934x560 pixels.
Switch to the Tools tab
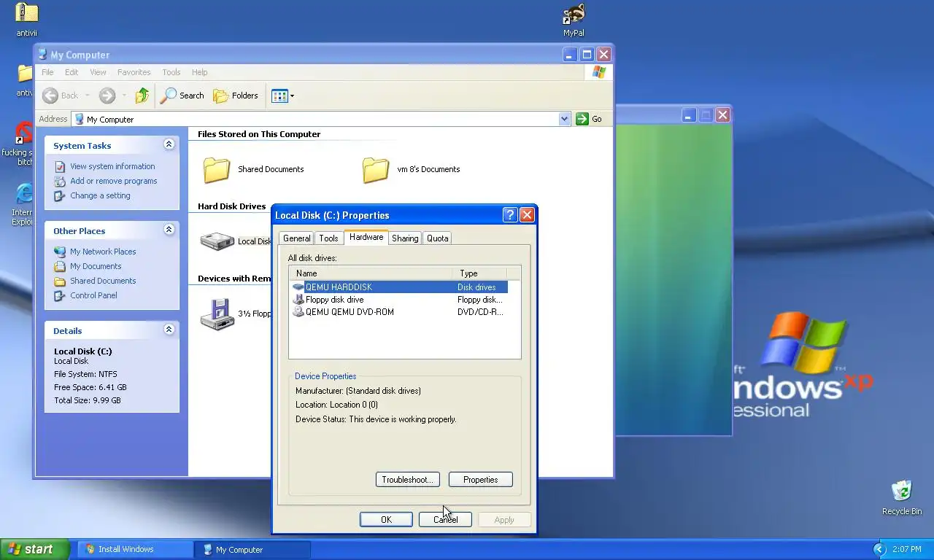coord(328,238)
